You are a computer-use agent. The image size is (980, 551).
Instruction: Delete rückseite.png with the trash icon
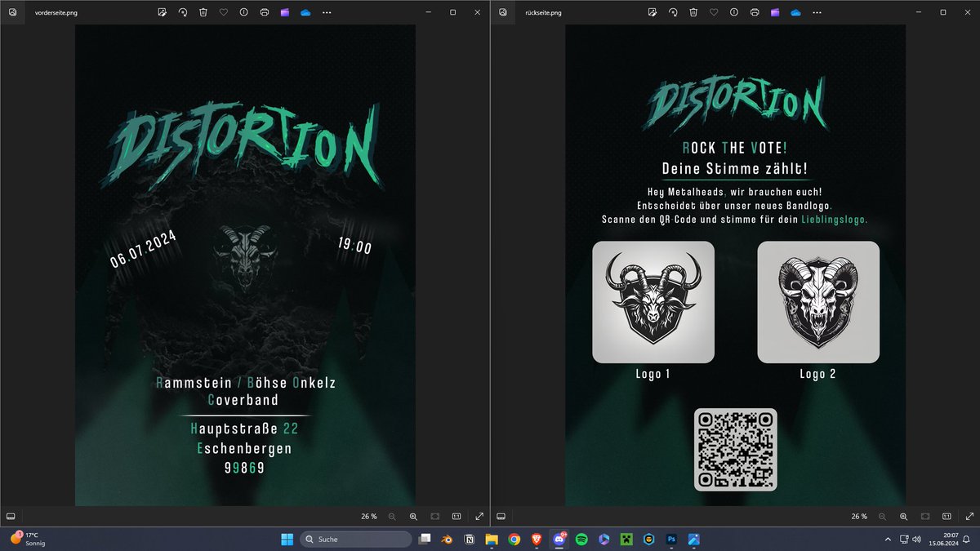pos(693,13)
